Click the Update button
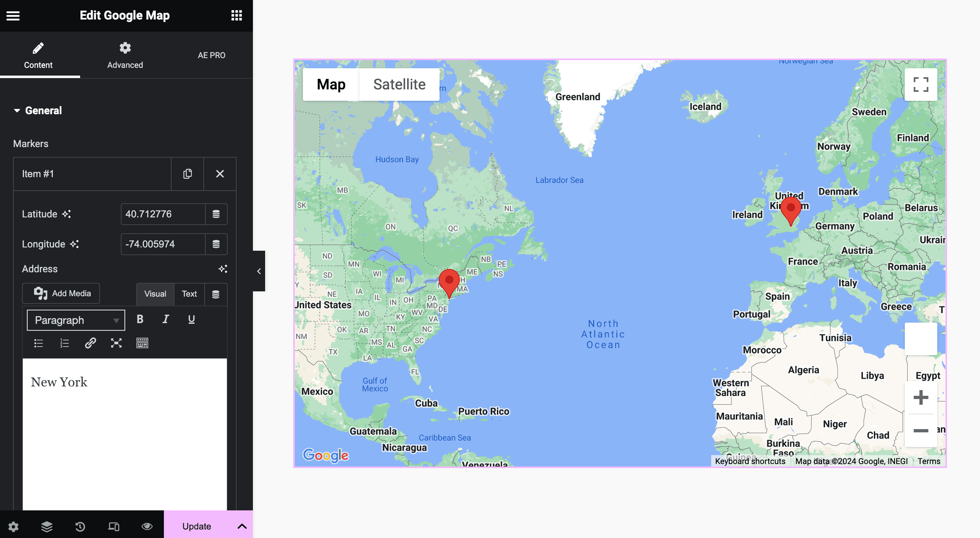The width and height of the screenshot is (980, 538). (x=197, y=526)
